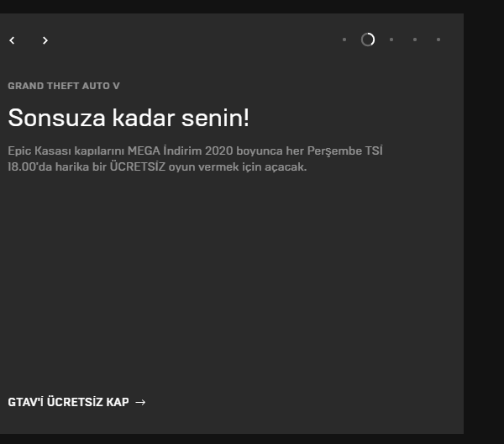This screenshot has height=444, width=504.
Task: Click the Epic Kasası description paragraph
Action: (x=195, y=159)
